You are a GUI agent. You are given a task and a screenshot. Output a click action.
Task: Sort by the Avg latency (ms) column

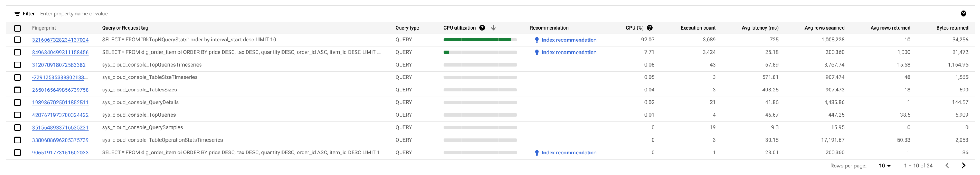coord(760,28)
